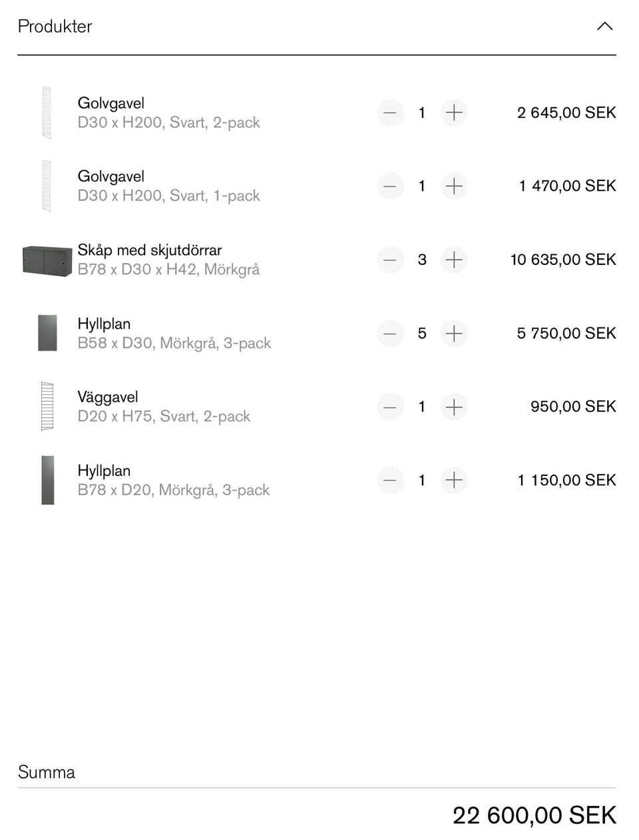Increase Hyllplan B78 x D20 quantity
Screen dimensions: 639x840
pyautogui.click(x=454, y=480)
